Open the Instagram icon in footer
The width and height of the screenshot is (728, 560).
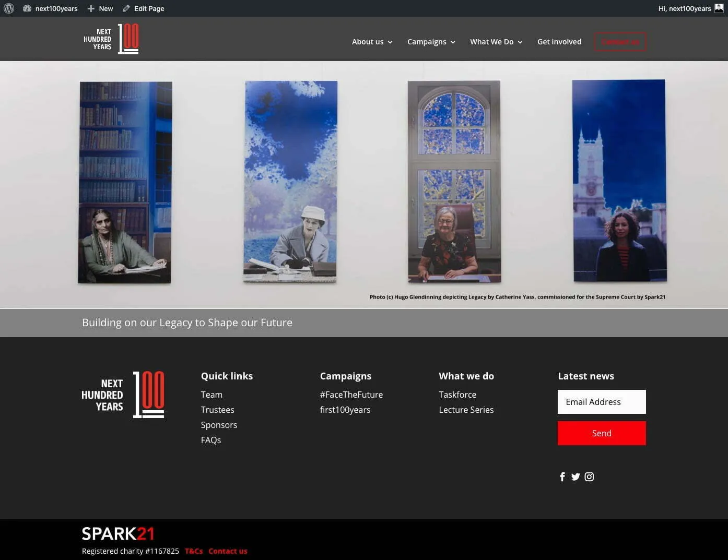pos(589,476)
